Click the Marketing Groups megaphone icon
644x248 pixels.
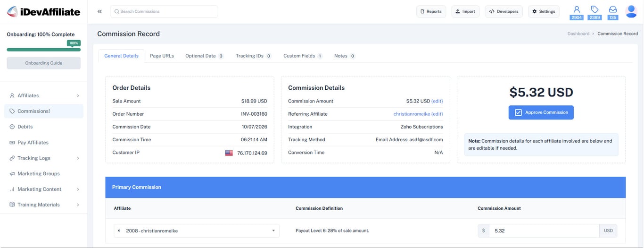click(12, 173)
